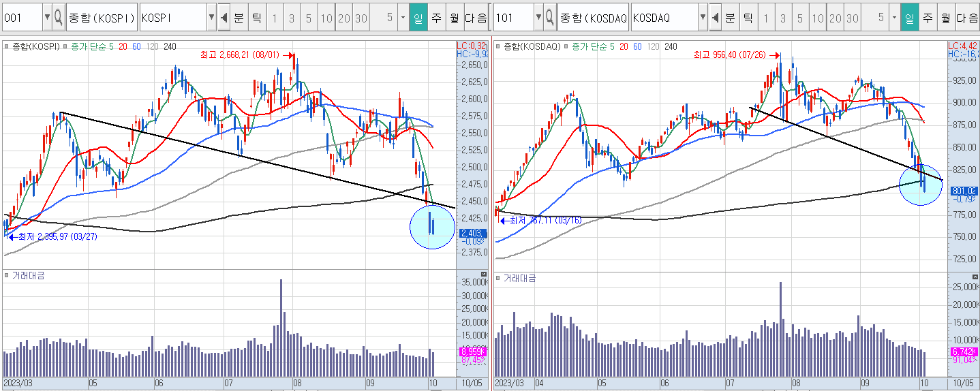This screenshot has width=980, height=391.
Task: Click the left arrow button on KOSPI toolbar
Action: pyautogui.click(x=224, y=18)
